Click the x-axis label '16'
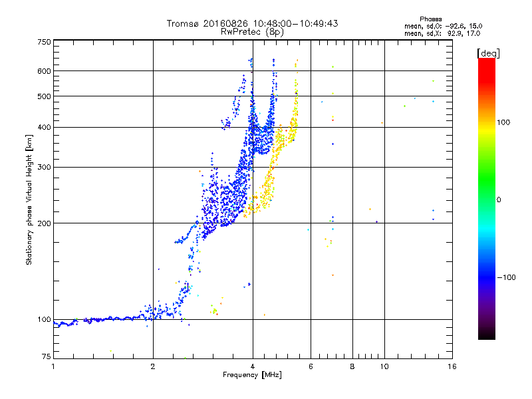The width and height of the screenshot is (532, 399). click(x=452, y=366)
